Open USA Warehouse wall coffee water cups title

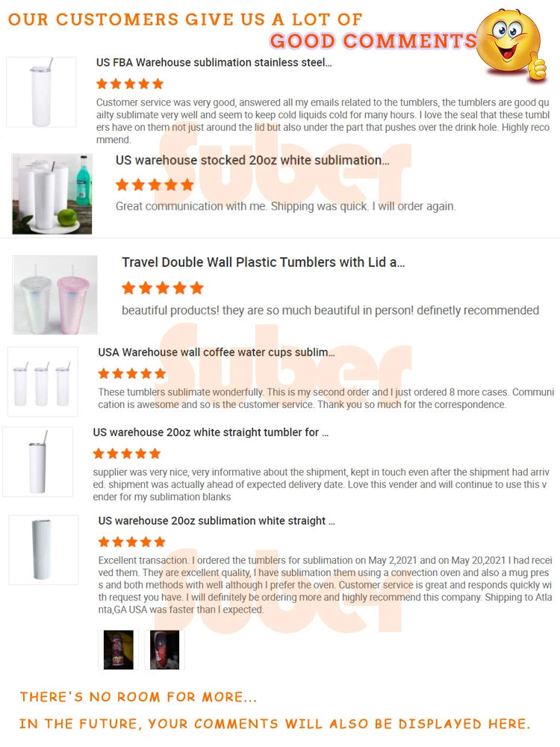[x=217, y=353]
